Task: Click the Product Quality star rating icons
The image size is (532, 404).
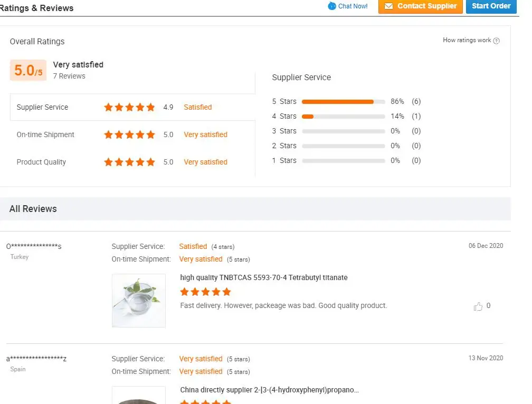Action: pyautogui.click(x=130, y=162)
